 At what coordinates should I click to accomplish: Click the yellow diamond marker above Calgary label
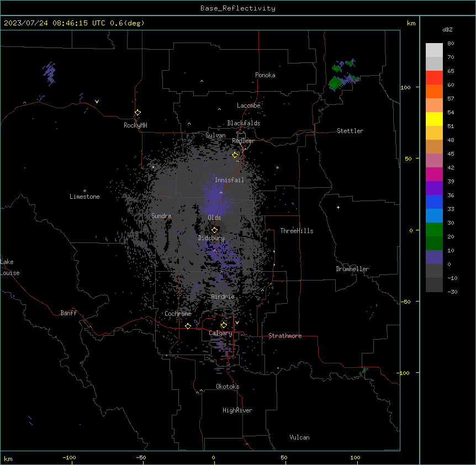coord(224,325)
